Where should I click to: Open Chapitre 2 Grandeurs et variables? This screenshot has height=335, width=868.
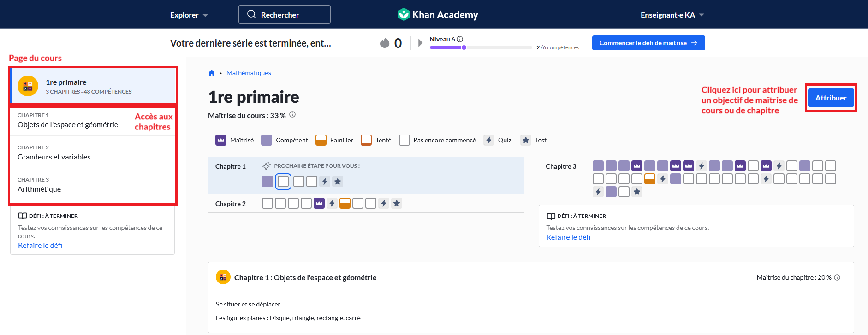pos(93,152)
